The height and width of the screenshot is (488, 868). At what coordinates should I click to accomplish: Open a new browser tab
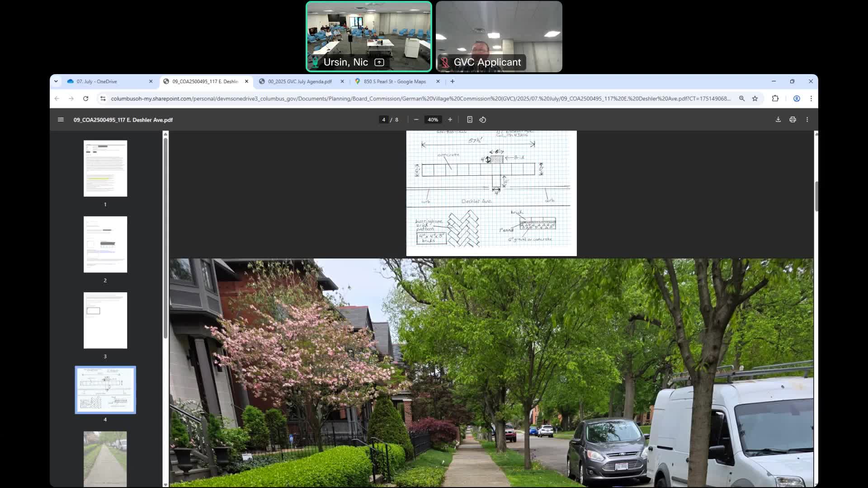tap(453, 81)
